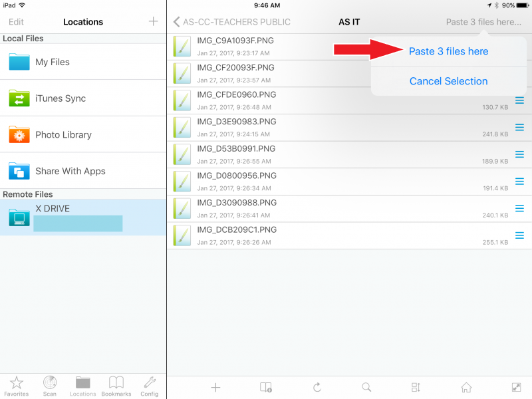Tap the plus icon in the bottom toolbar
532x399 pixels.
215,386
